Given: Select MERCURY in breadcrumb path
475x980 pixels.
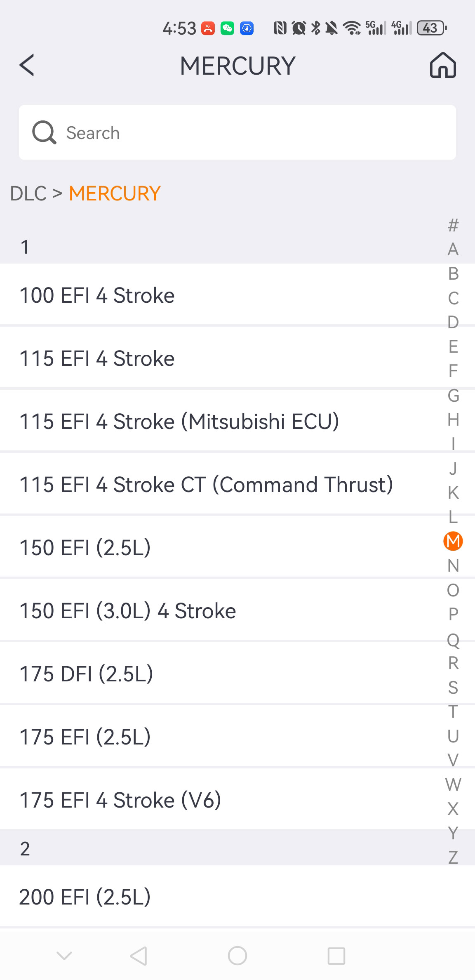Looking at the screenshot, I should click(115, 193).
